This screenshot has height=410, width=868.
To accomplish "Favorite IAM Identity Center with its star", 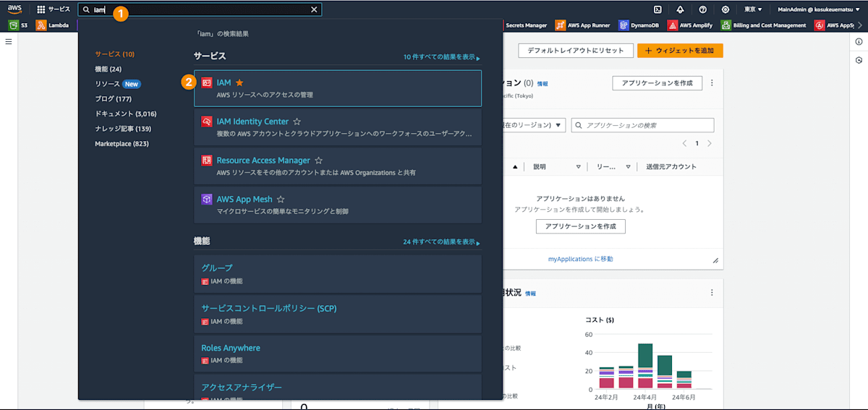I will pos(297,121).
